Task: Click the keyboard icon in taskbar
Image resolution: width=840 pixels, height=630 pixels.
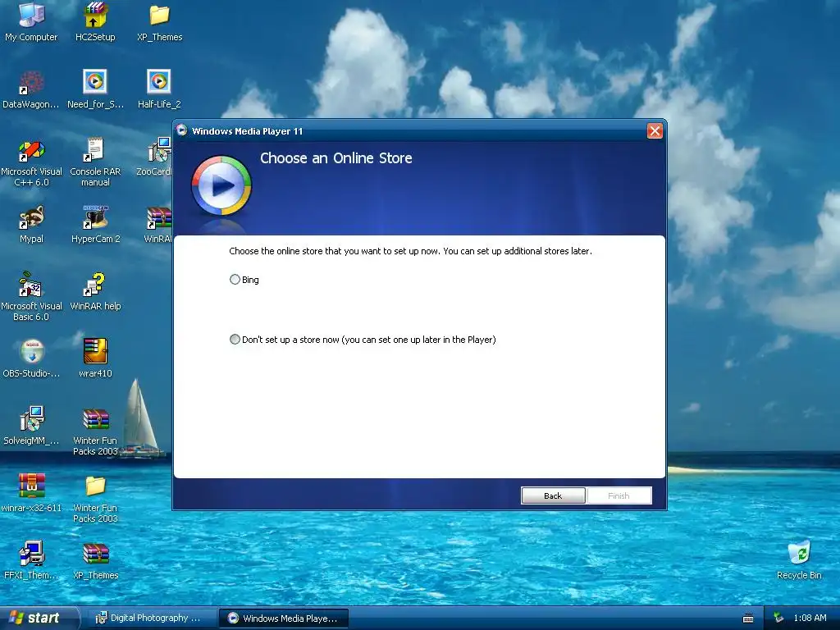Action: 748,619
